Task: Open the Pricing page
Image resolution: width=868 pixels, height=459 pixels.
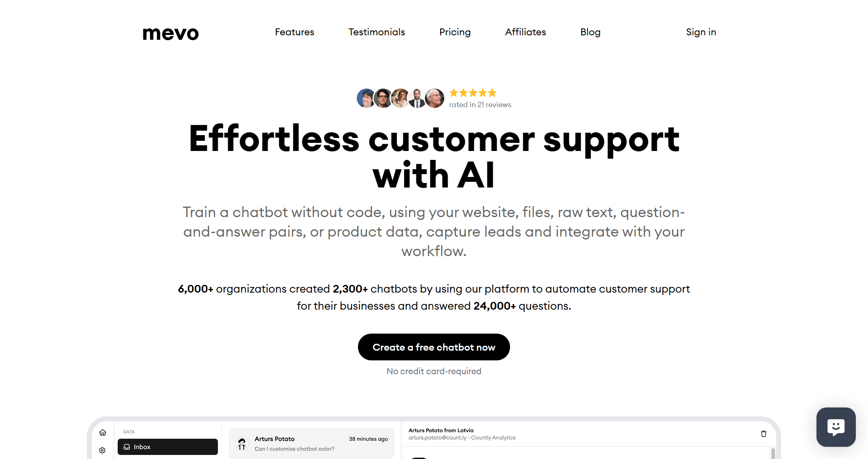Action: pos(455,32)
